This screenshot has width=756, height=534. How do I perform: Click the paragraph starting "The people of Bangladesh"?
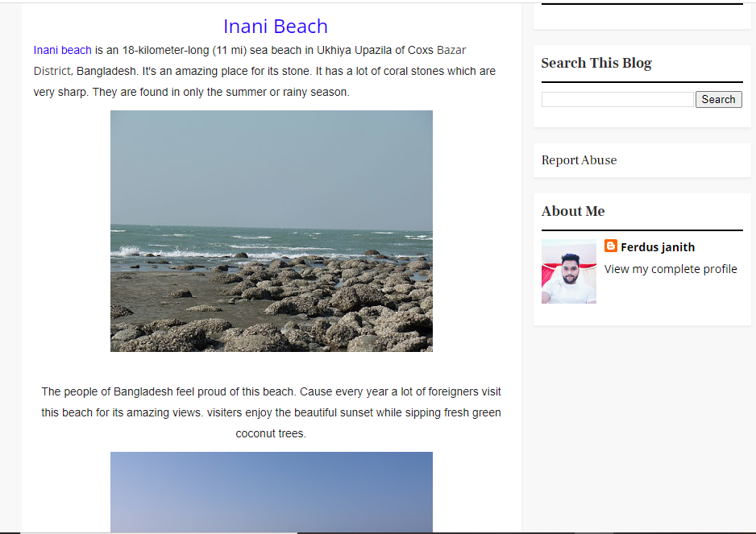pos(271,412)
